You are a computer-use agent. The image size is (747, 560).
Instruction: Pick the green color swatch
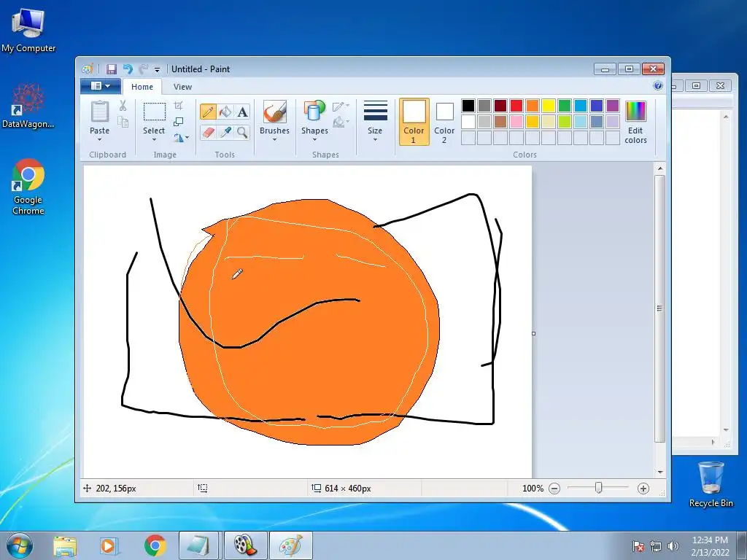tap(565, 106)
